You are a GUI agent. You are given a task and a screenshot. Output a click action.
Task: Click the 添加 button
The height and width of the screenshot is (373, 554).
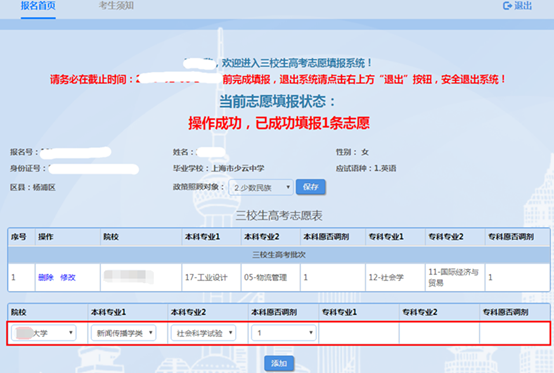[279, 363]
